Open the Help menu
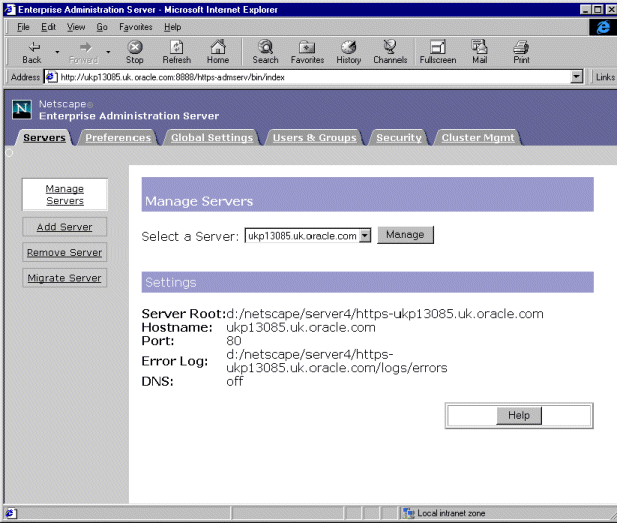617x523 pixels. pos(172,27)
